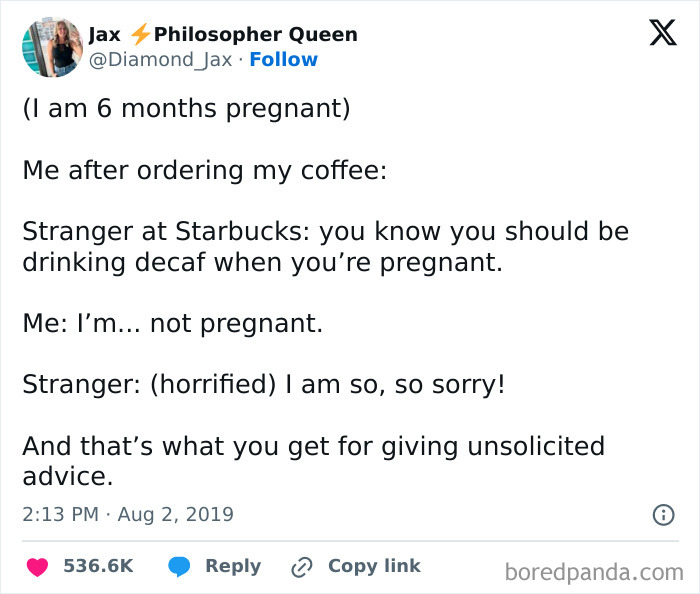
Task: Click the lightning bolt emoji in the name
Action: [140, 35]
